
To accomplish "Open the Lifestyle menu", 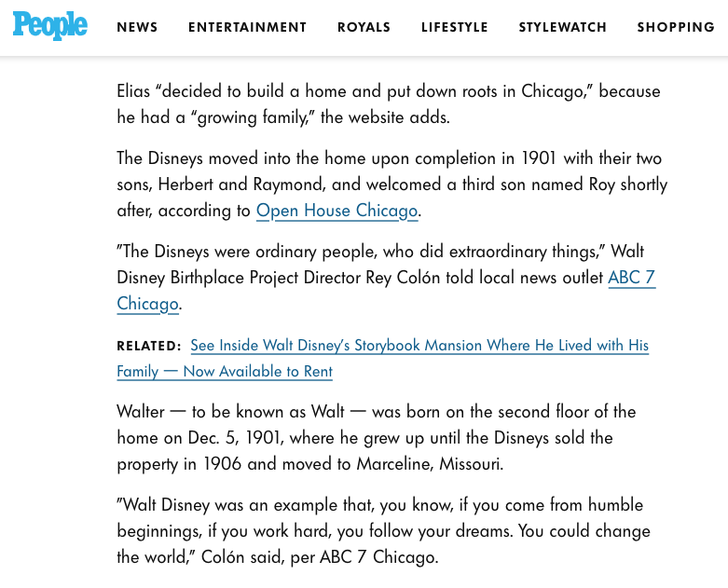I will point(455,27).
